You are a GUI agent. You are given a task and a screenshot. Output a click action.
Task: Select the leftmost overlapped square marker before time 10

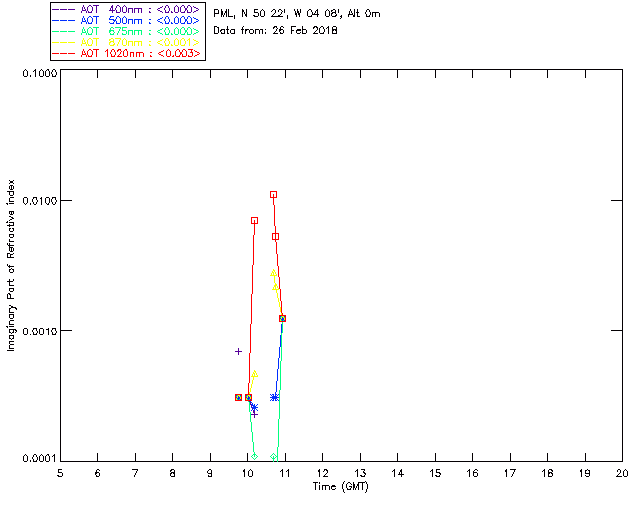(238, 397)
